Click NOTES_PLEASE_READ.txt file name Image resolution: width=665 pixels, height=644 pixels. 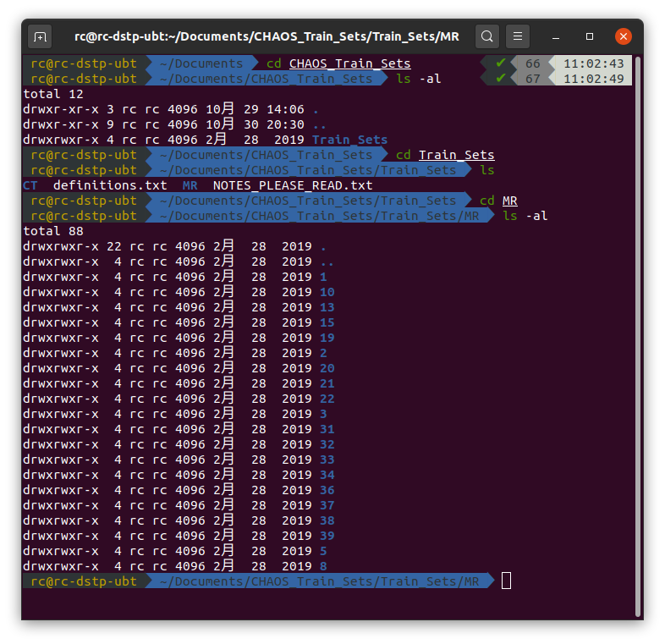pyautogui.click(x=293, y=185)
